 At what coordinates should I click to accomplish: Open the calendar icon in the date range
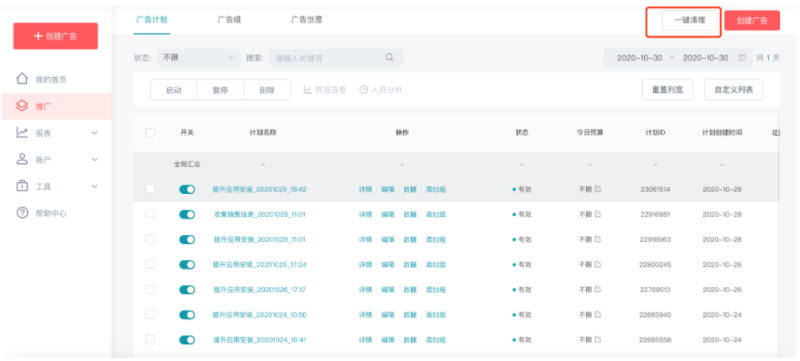[x=742, y=58]
